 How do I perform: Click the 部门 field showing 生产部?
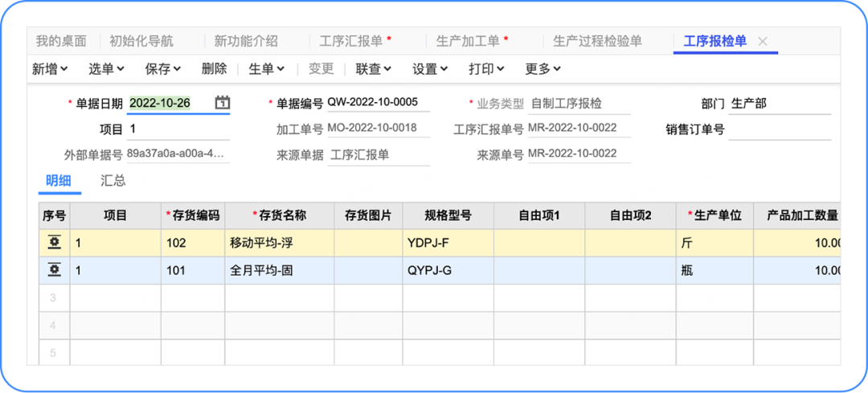[x=779, y=104]
